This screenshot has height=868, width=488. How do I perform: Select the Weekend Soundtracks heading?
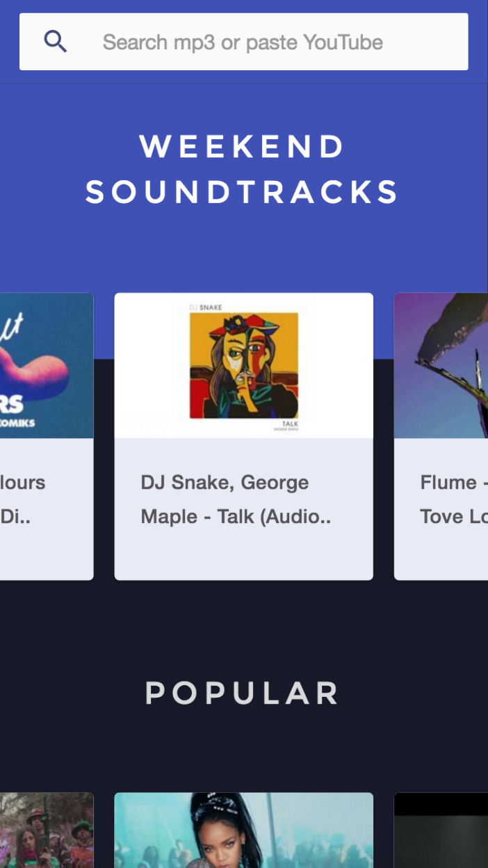[243, 169]
